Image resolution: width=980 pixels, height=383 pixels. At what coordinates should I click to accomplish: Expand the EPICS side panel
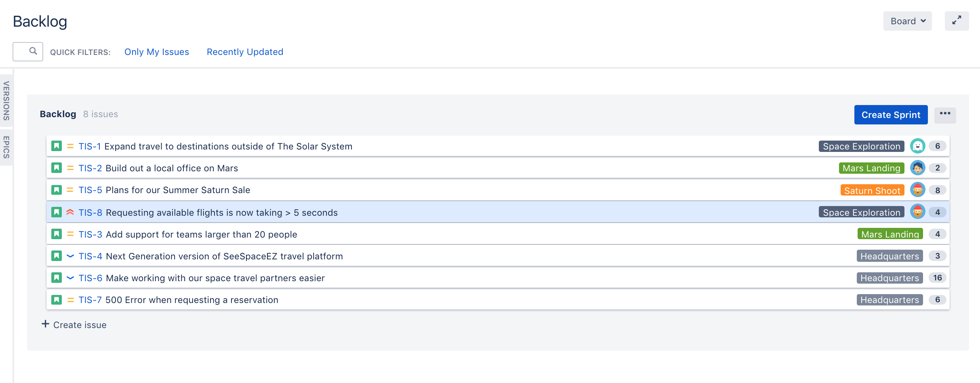(6, 147)
